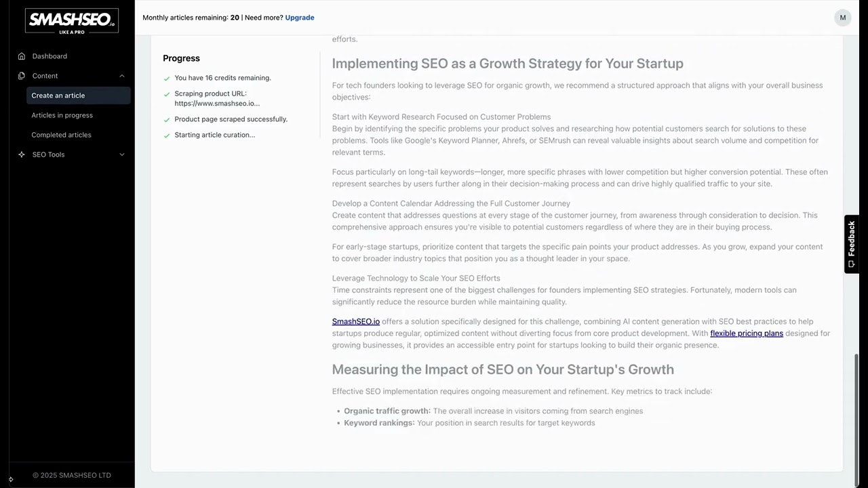Screen dimensions: 868x488
Task: Open Dashboard via the home icon
Action: point(22,56)
